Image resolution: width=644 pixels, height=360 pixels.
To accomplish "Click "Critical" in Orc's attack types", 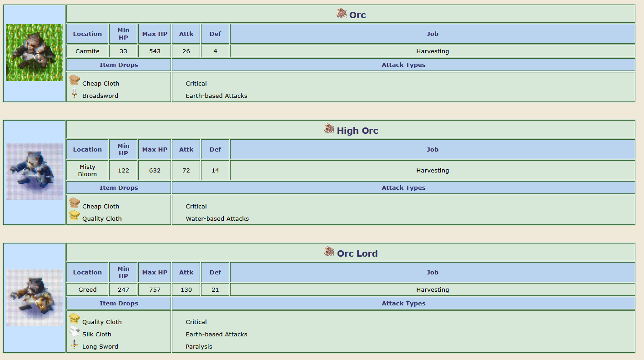I will point(196,83).
